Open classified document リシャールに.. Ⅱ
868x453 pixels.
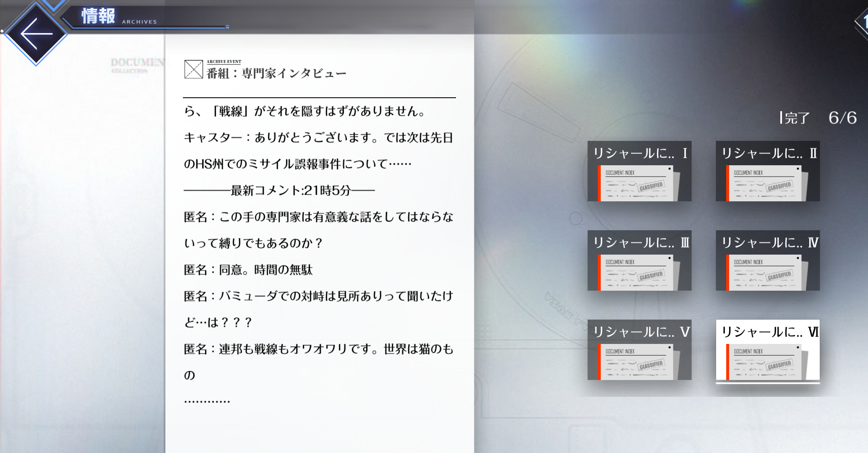coord(768,171)
